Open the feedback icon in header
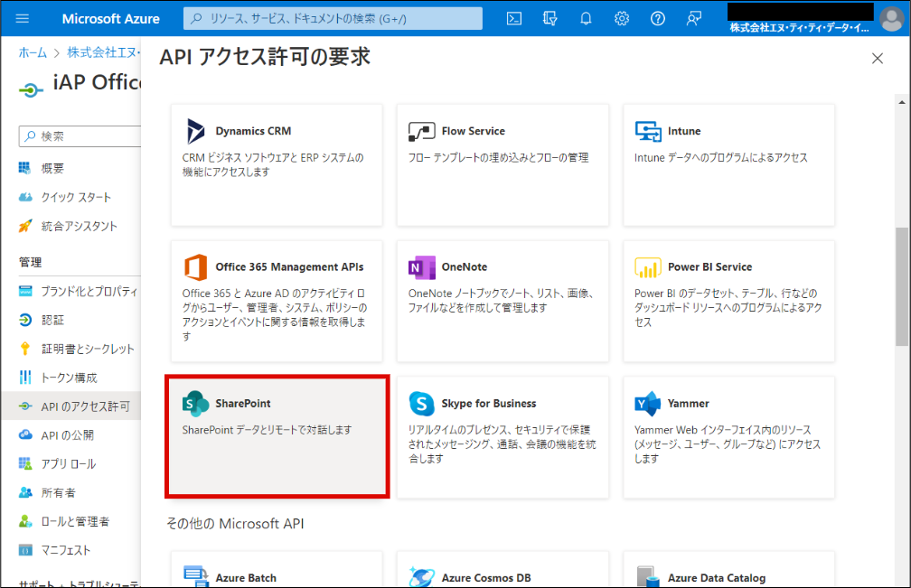The width and height of the screenshot is (911, 588). pyautogui.click(x=694, y=18)
